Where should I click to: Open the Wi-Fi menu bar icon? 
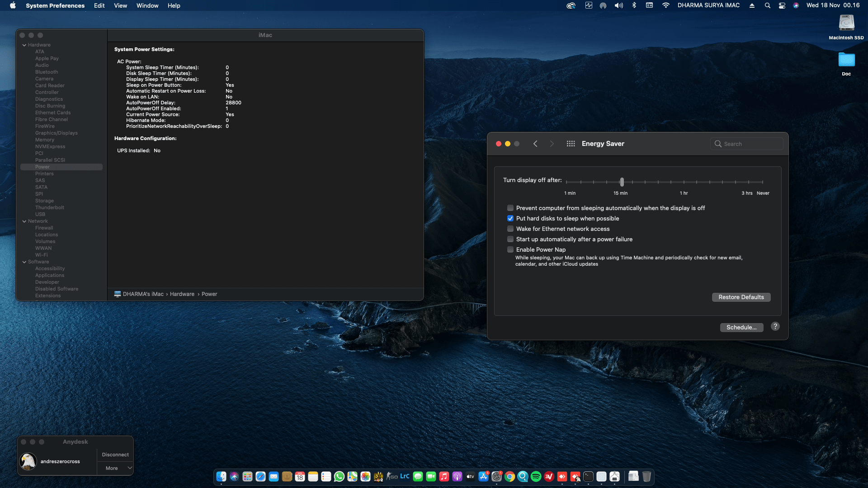(665, 5)
